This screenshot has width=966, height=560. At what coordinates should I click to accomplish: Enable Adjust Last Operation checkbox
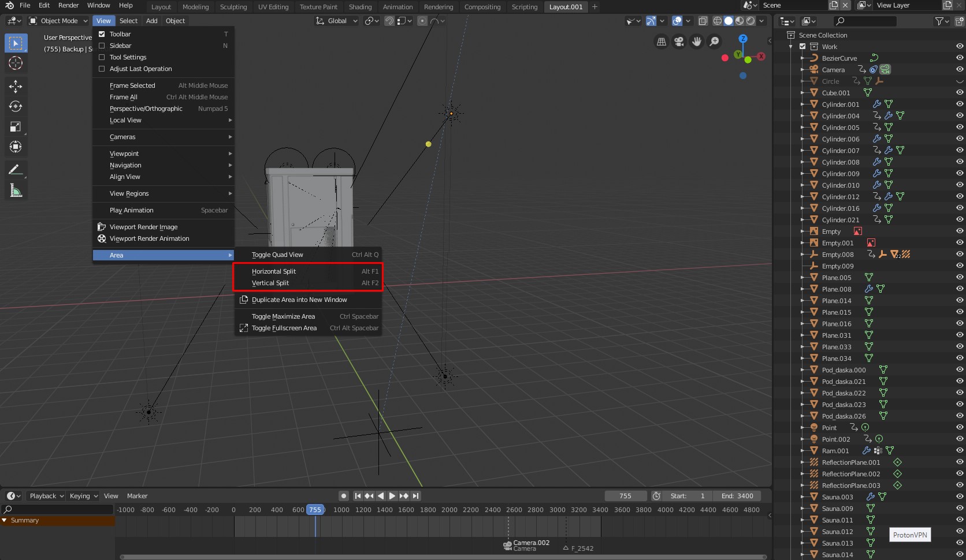(102, 69)
